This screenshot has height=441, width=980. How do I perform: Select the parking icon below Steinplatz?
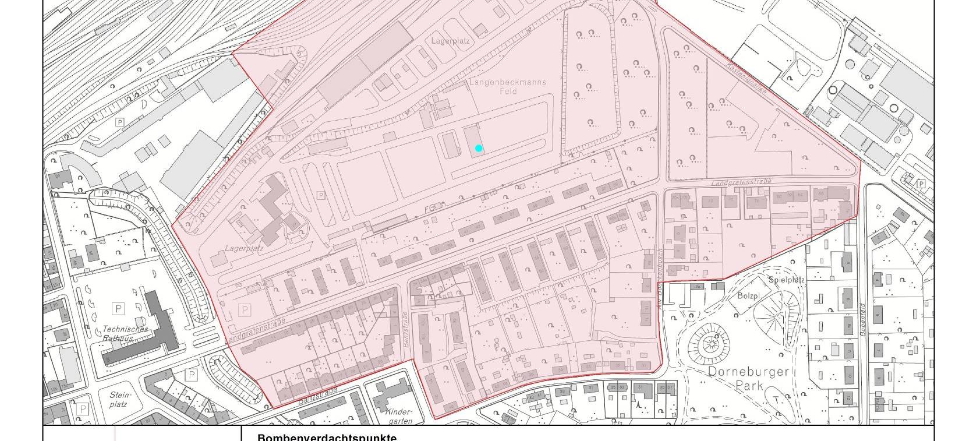[83, 409]
